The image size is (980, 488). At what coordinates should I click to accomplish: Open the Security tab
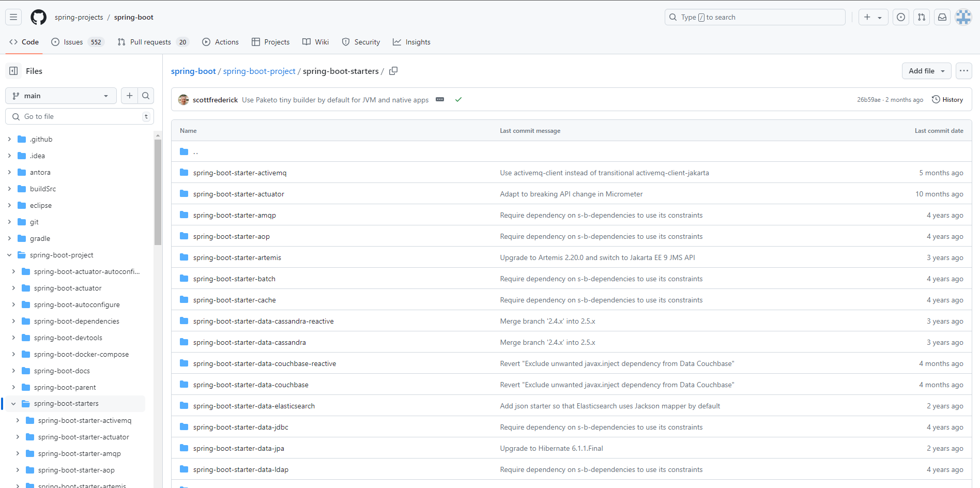361,42
